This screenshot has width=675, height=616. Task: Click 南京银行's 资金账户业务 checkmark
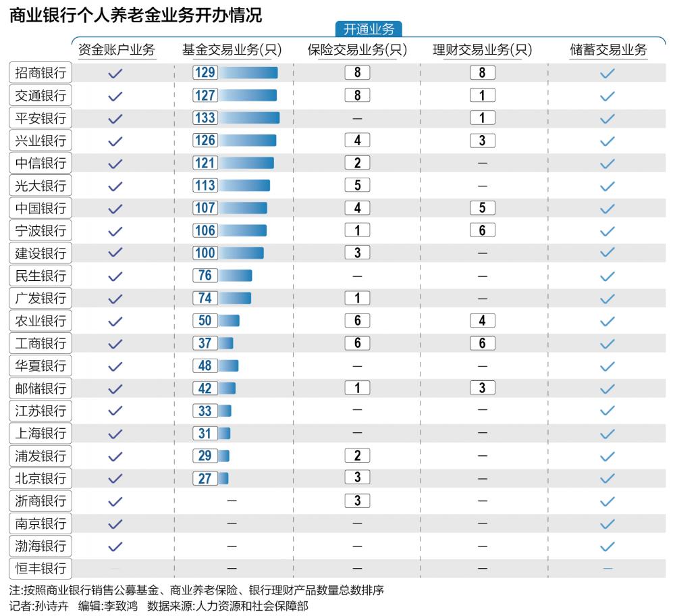115,524
